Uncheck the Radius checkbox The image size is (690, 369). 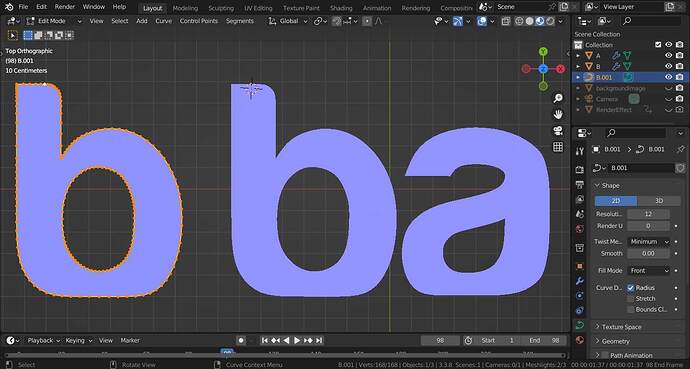click(631, 288)
